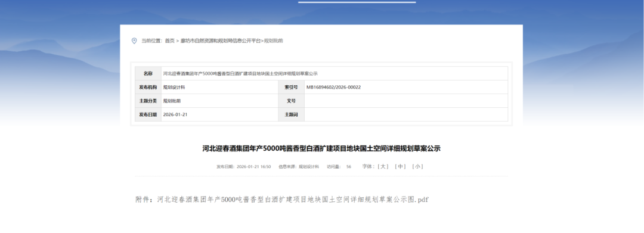This screenshot has width=644, height=233.
Task: Click the 主题词 header cell
Action: (291, 115)
